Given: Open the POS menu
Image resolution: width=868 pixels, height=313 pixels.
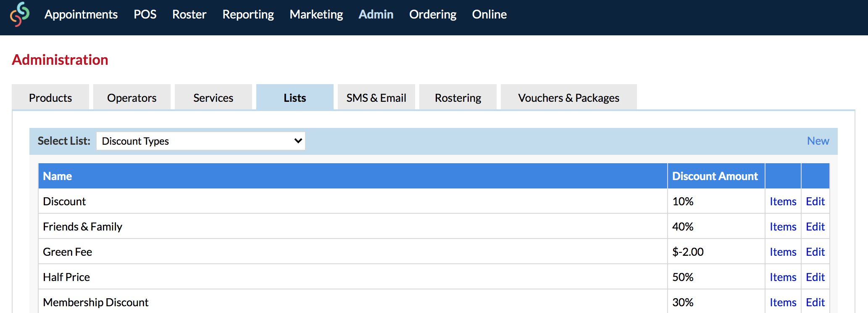Looking at the screenshot, I should coord(145,14).
